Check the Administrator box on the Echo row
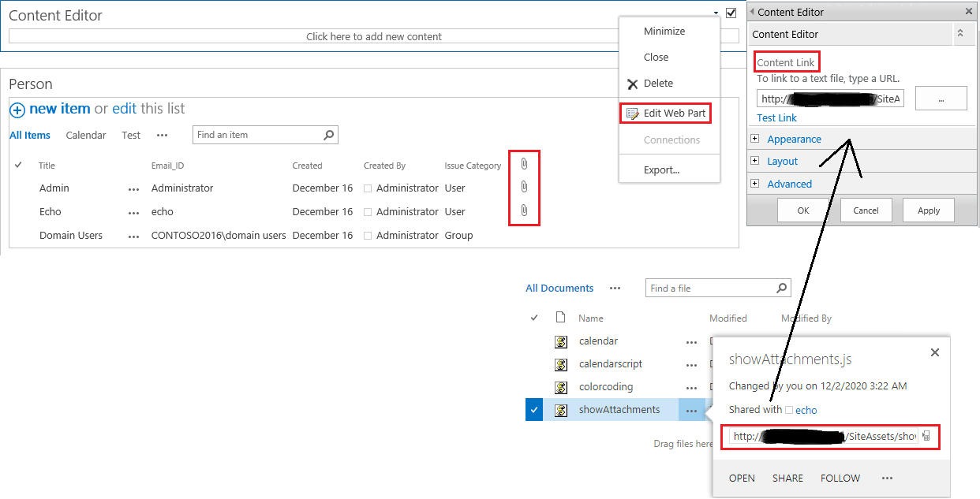The image size is (980, 499). pyautogui.click(x=368, y=211)
